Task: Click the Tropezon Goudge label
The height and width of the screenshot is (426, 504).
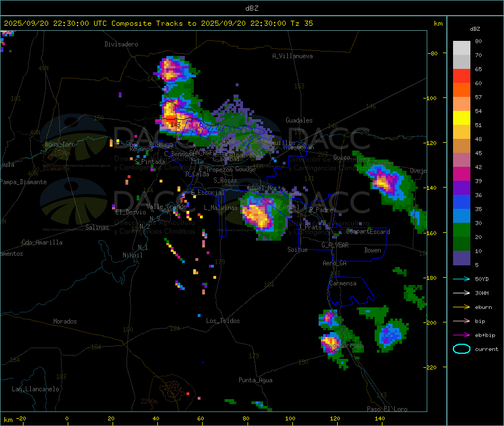Action: pos(231,169)
